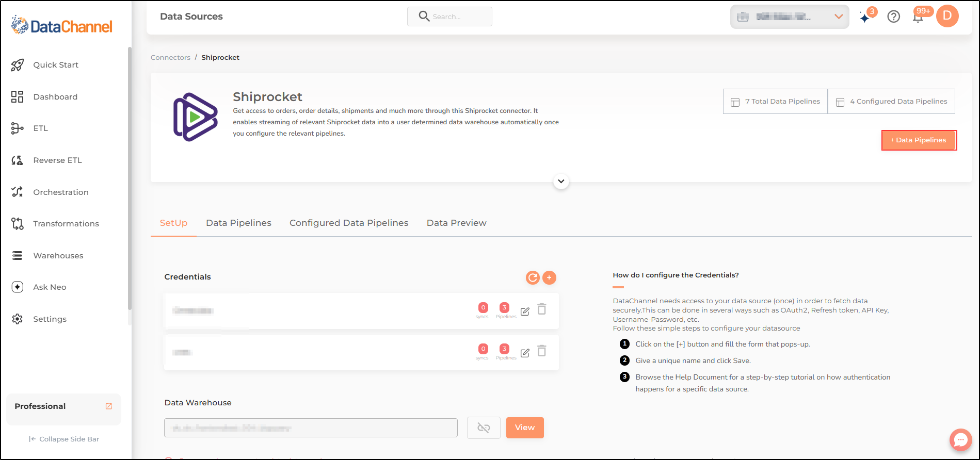Image resolution: width=980 pixels, height=460 pixels.
Task: Edit the second credential
Action: 525,353
